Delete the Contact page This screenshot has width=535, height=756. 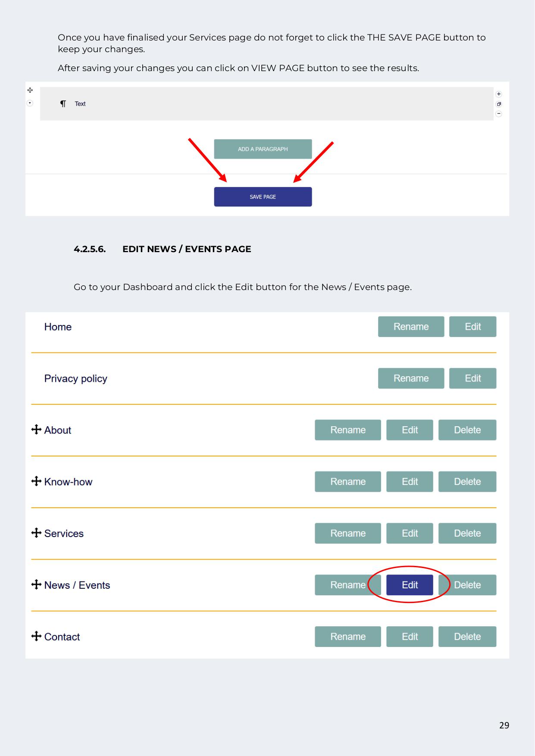467,637
